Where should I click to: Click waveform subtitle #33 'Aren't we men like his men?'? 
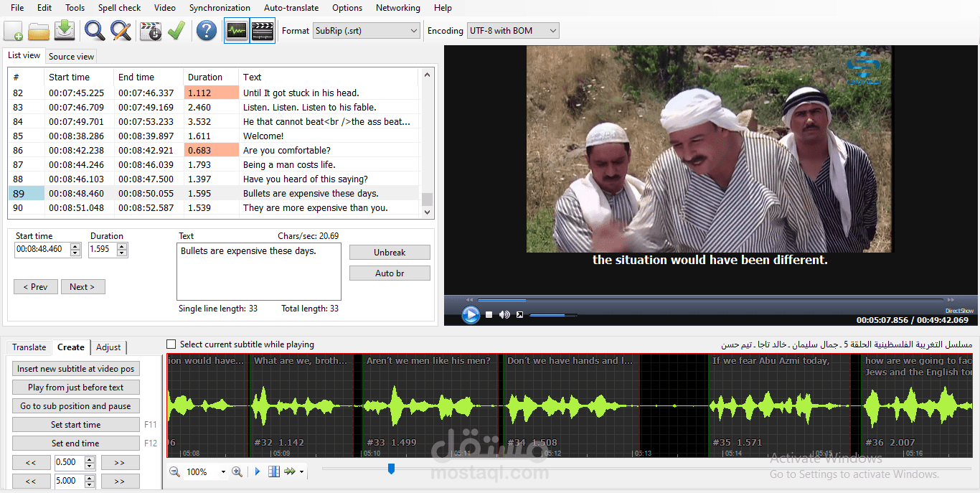pos(430,405)
